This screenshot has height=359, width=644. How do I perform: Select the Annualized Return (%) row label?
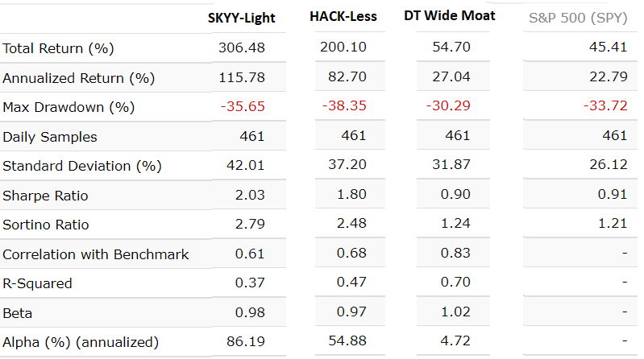pyautogui.click(x=79, y=78)
